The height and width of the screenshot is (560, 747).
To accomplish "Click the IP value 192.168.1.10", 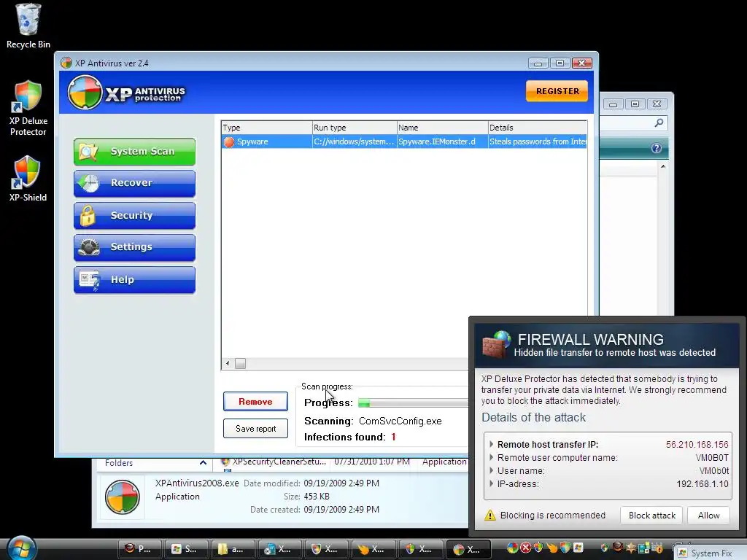I will (x=703, y=484).
